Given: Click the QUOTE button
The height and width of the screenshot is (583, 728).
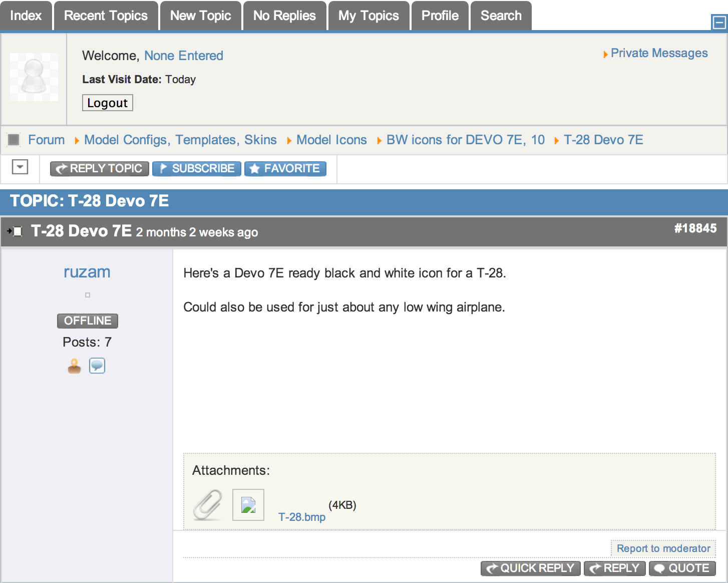Looking at the screenshot, I should (682, 568).
